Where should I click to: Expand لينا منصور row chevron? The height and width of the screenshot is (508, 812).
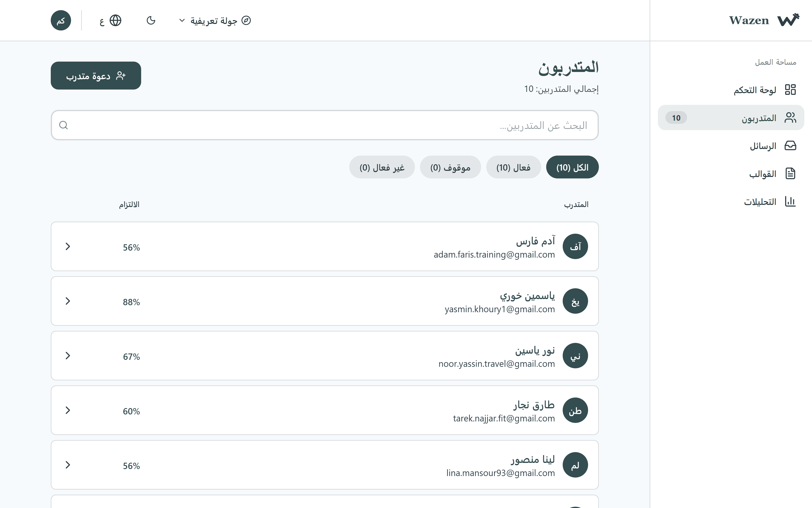tap(68, 465)
